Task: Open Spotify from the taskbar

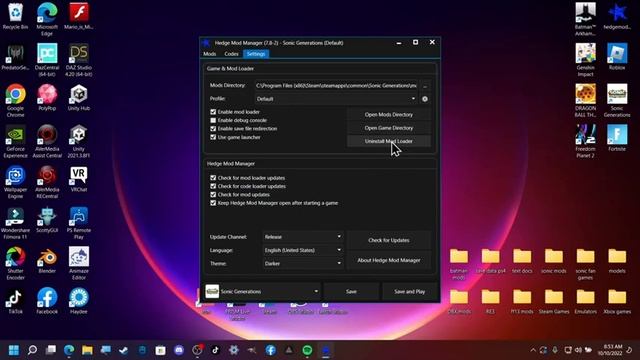Action: point(307,350)
